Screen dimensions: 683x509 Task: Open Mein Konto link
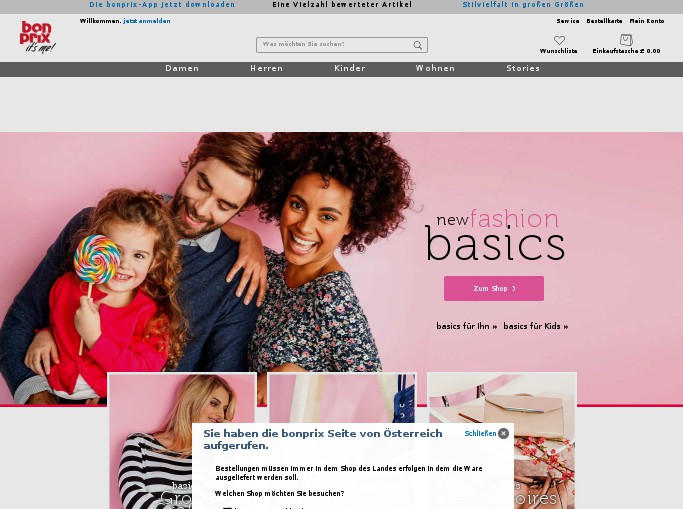pyautogui.click(x=646, y=21)
